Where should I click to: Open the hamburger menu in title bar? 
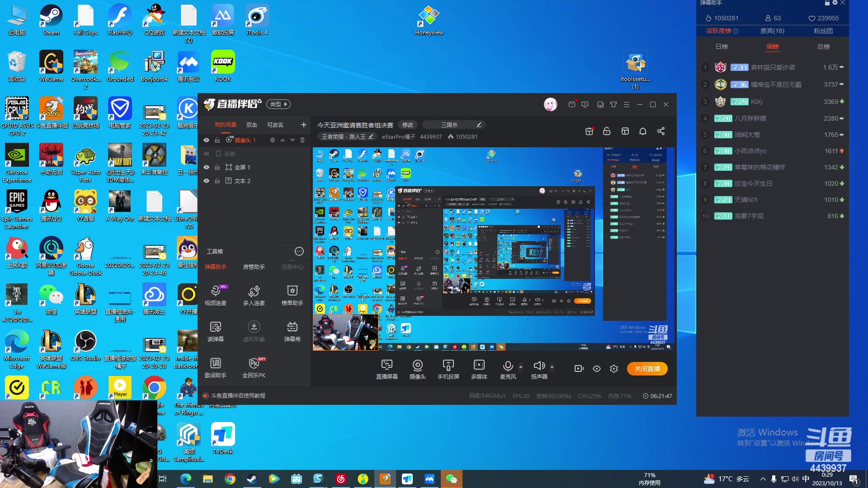point(627,104)
